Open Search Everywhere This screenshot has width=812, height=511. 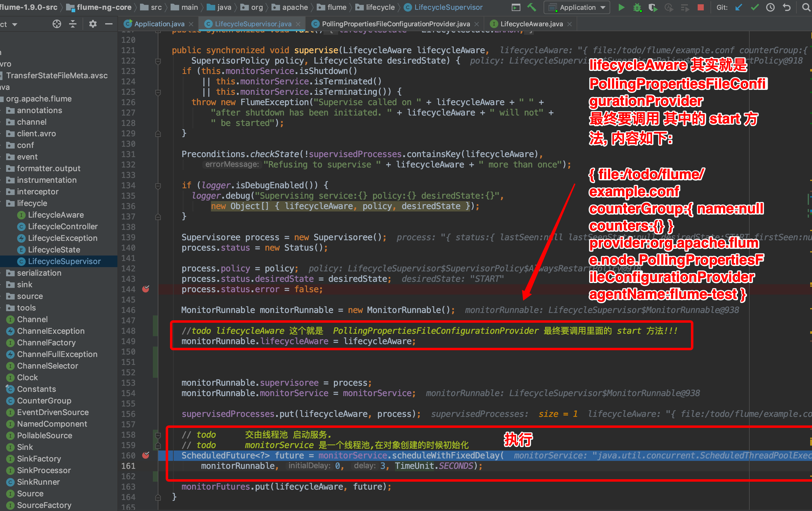[x=806, y=7]
